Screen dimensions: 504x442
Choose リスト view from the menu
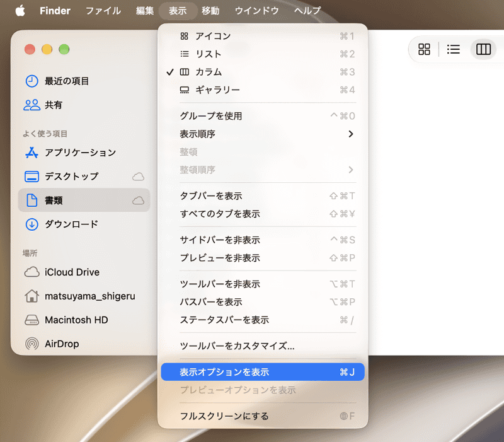pyautogui.click(x=263, y=54)
